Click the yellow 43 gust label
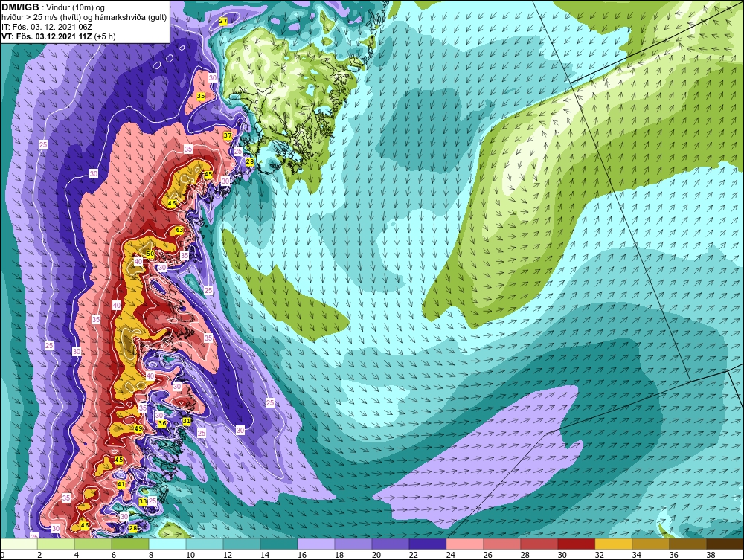The image size is (744, 560). (179, 230)
